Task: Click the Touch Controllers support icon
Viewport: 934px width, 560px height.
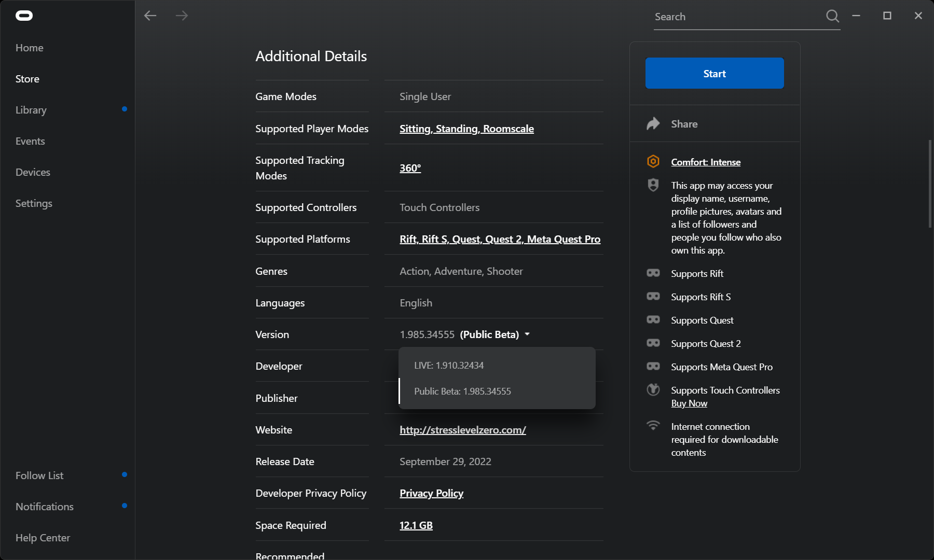Action: [653, 389]
